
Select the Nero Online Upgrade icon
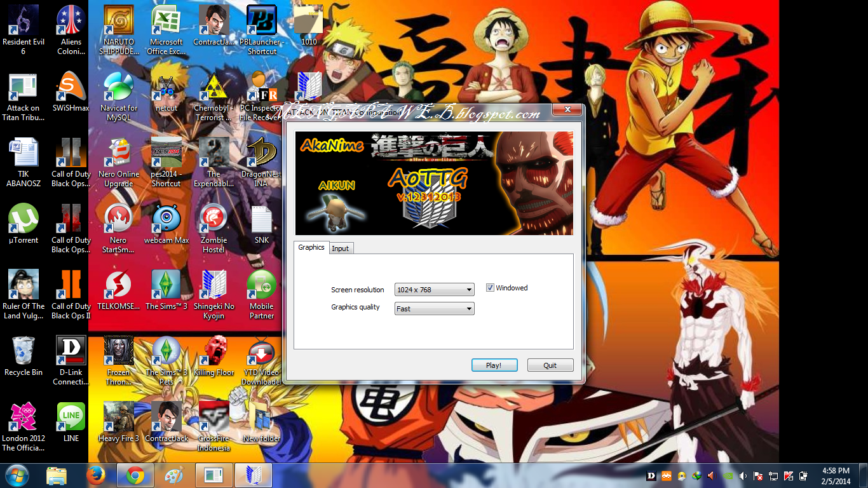point(119,163)
